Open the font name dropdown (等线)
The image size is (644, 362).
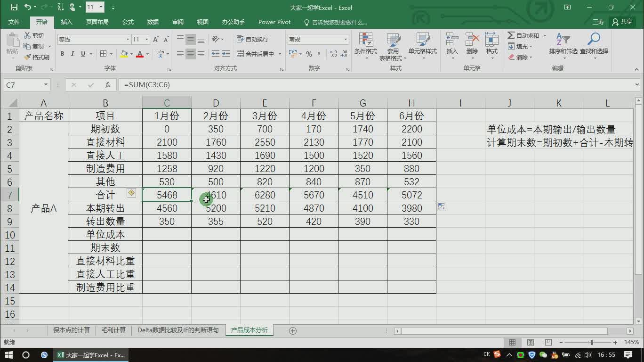(127, 40)
